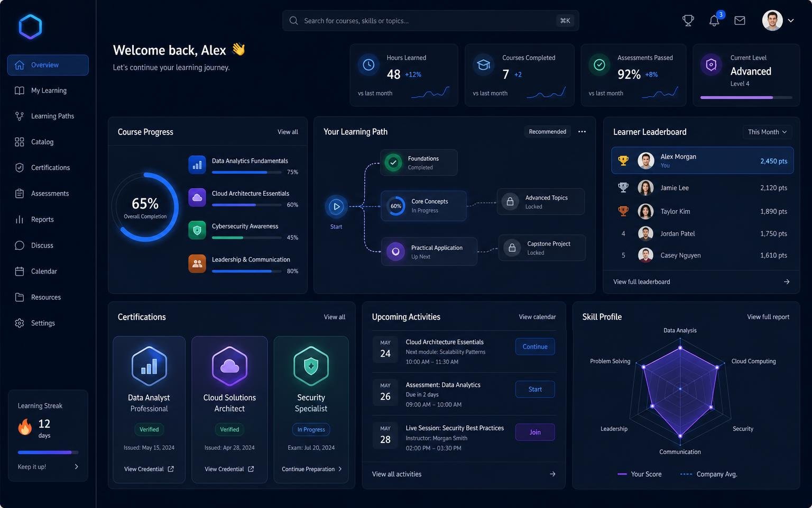Click the Leadership & Communication course icon
The height and width of the screenshot is (508, 812).
coord(197,264)
